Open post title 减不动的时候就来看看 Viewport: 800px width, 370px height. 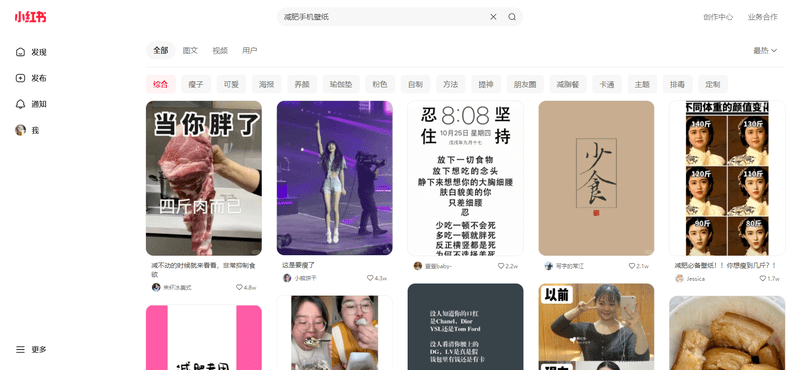pos(204,269)
